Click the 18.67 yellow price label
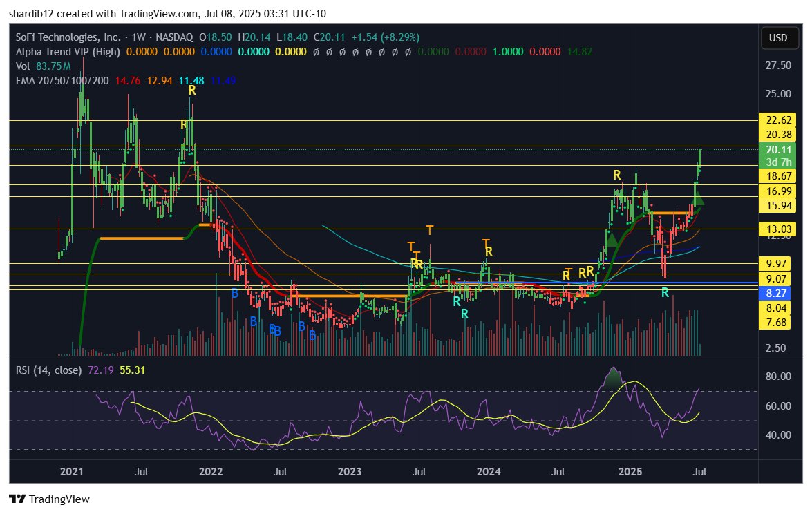The image size is (812, 514). [x=779, y=176]
